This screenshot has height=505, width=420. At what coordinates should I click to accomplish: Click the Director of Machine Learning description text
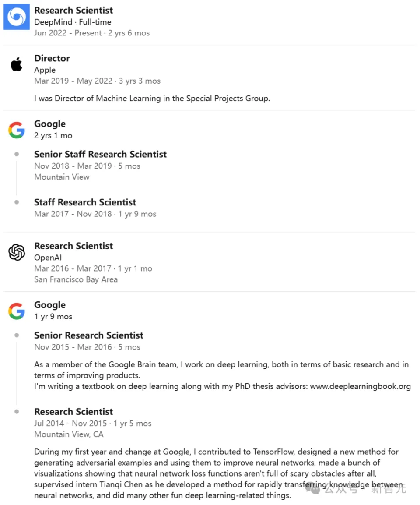(152, 98)
